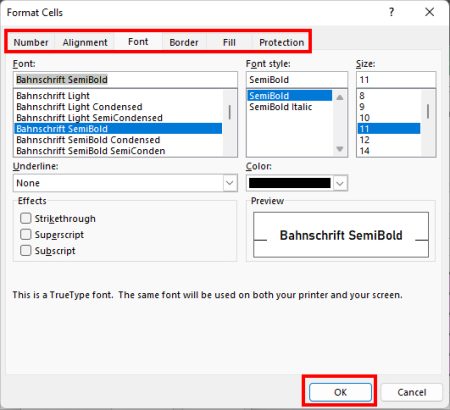
Task: Go to the Border tab
Action: click(x=184, y=42)
